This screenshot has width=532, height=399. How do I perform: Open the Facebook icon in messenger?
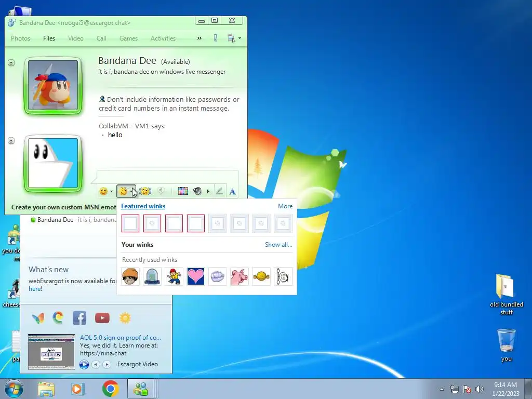(79, 318)
